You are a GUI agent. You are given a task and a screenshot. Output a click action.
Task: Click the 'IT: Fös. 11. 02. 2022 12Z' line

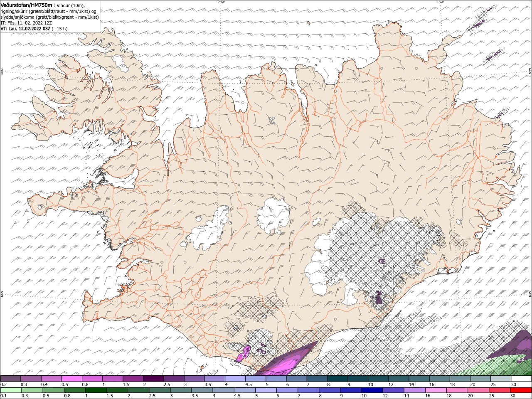[x=26, y=23]
